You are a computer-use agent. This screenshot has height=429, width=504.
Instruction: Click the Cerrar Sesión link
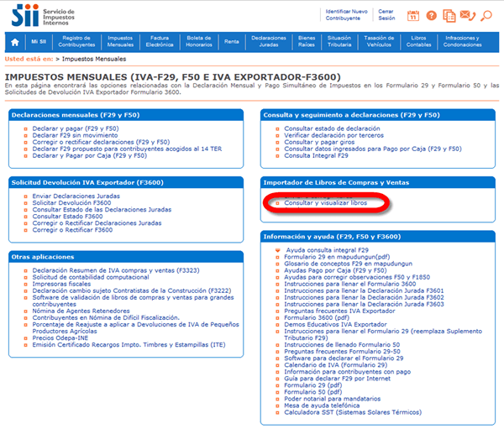point(386,14)
